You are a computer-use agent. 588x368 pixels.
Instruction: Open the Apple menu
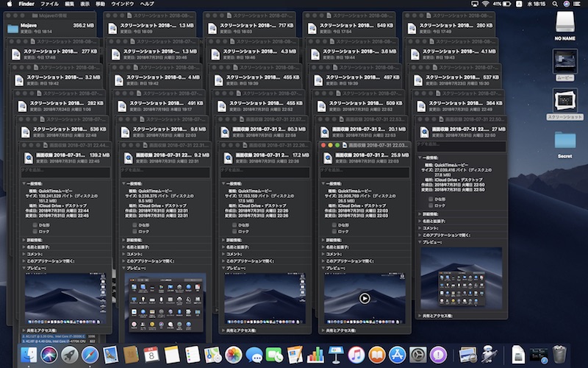tap(10, 4)
